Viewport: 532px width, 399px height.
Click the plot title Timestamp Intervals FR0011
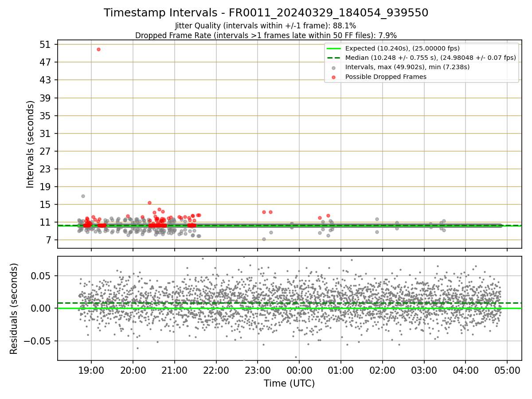[x=266, y=13]
